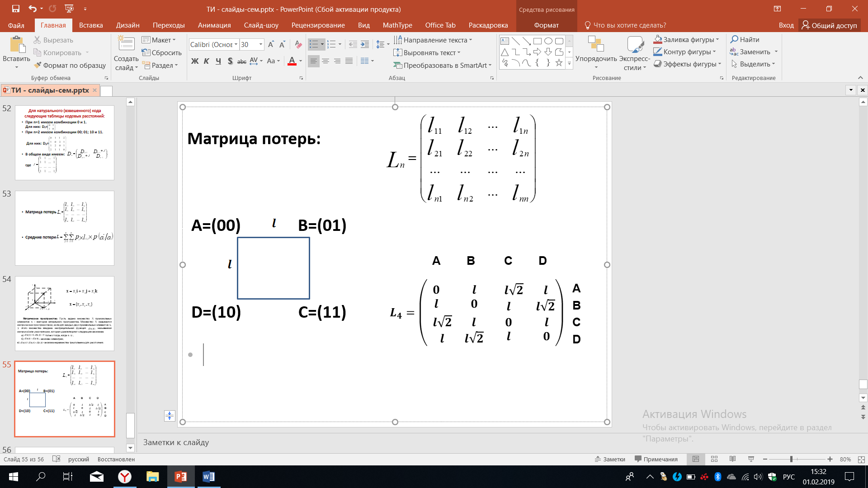Switch to the Вставка (Insert) tab

(x=91, y=25)
